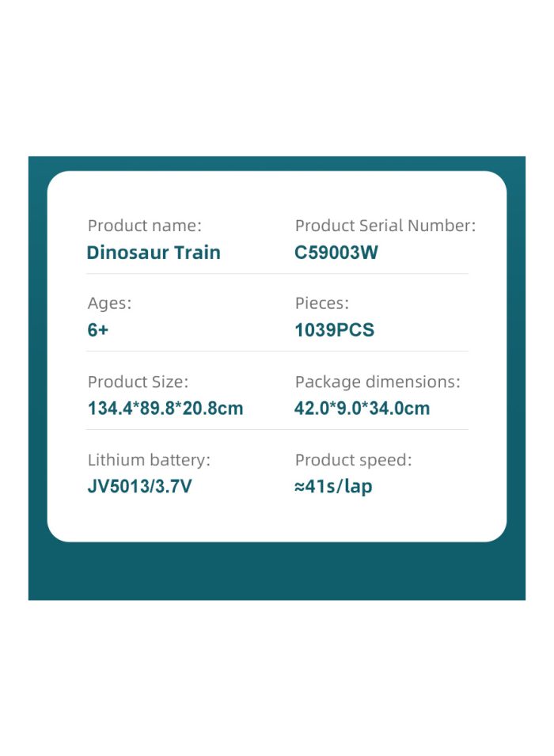Click the "Ages:" label
Viewport: 554px width, 756px height.
[109, 304]
